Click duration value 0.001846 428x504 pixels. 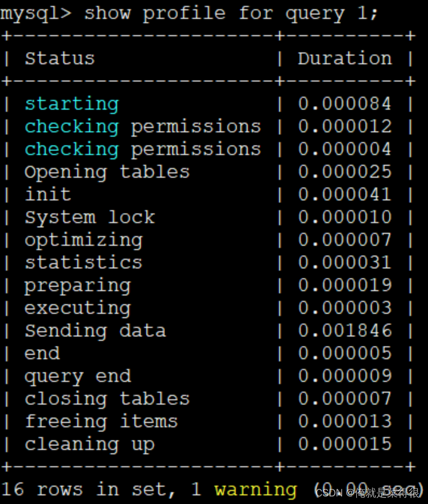tap(345, 331)
